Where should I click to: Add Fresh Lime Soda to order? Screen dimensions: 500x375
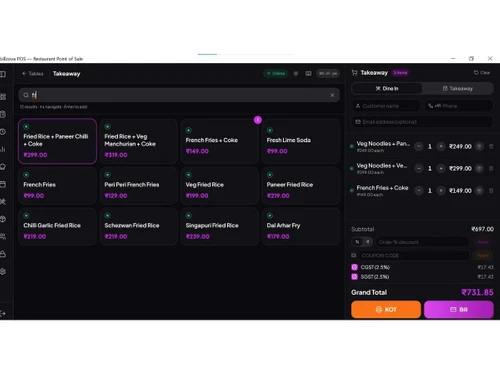click(x=301, y=141)
